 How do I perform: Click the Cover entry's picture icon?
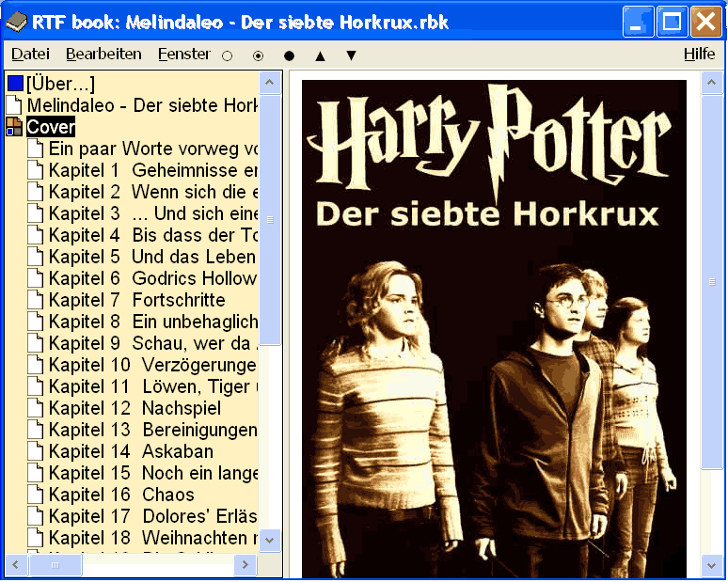14,127
